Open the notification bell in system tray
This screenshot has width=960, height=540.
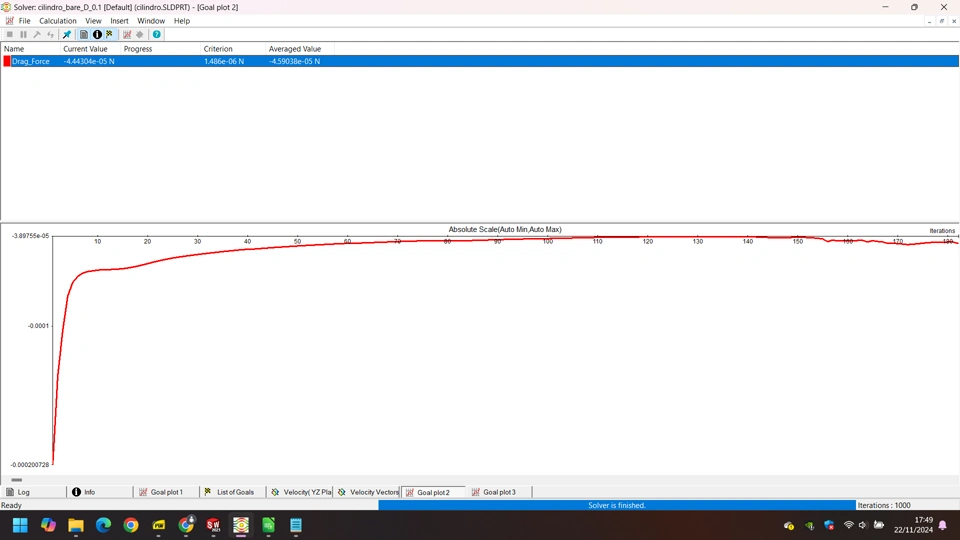pos(943,525)
